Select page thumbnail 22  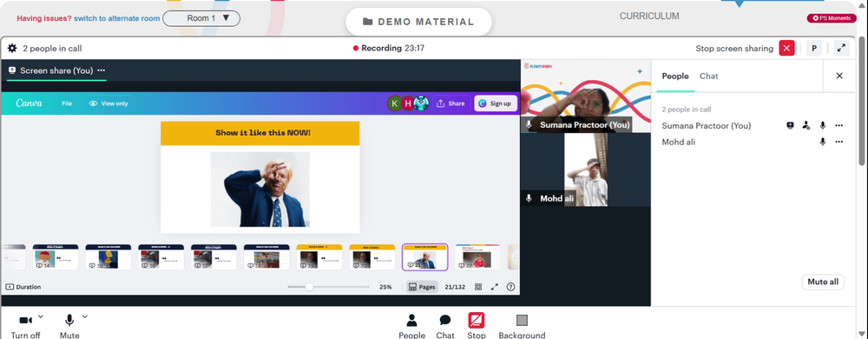point(477,257)
